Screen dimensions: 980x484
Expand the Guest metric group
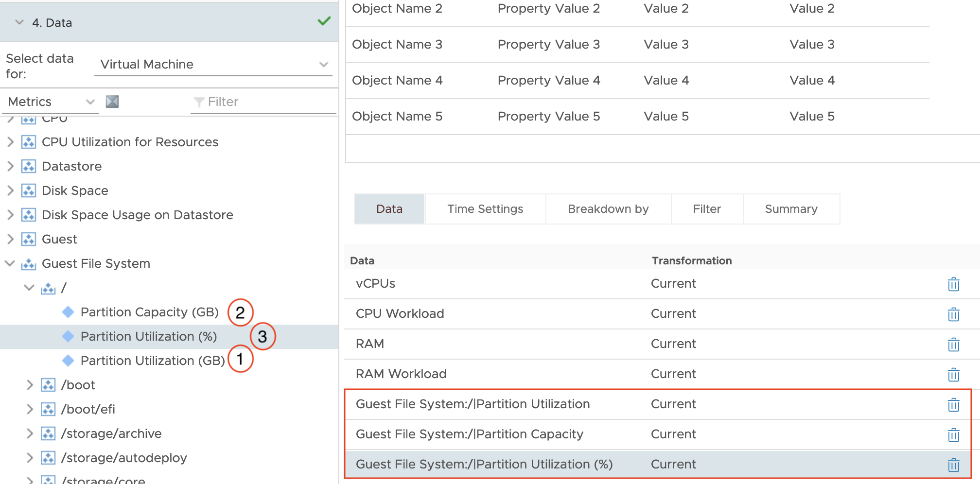(10, 239)
